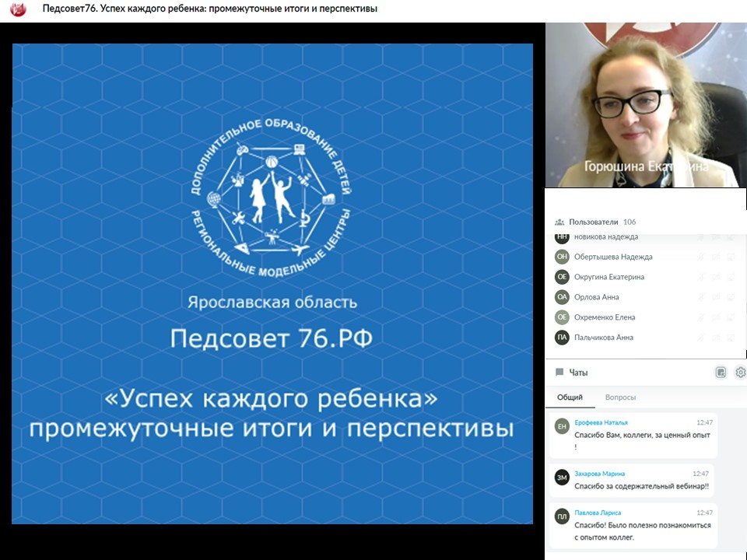The height and width of the screenshot is (560, 747).
Task: Open sender name Павлова Лариса in chat
Action: (598, 513)
